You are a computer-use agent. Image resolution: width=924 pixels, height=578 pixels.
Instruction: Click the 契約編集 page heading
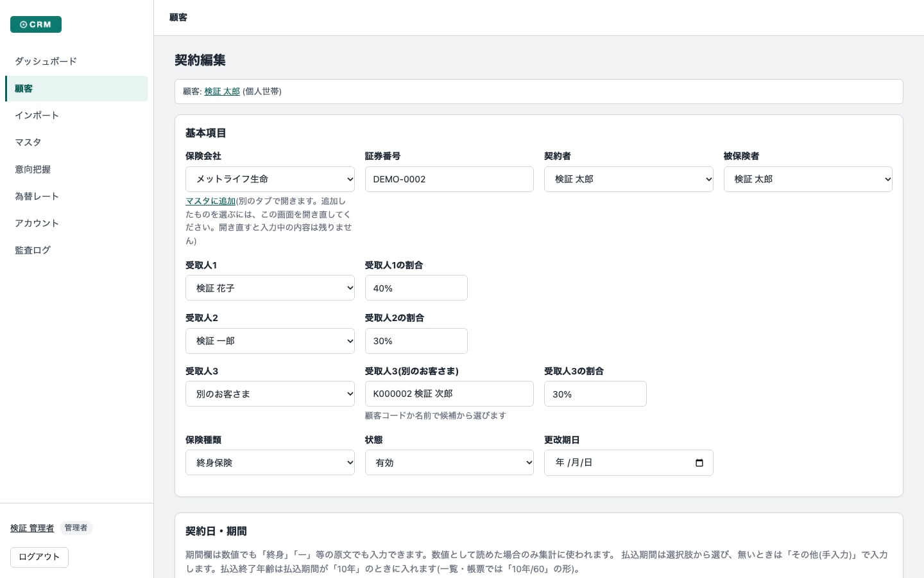[x=200, y=60]
